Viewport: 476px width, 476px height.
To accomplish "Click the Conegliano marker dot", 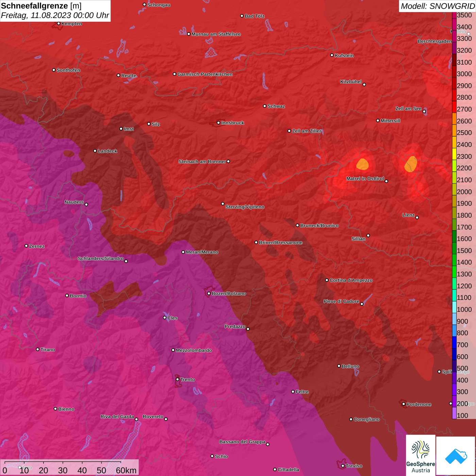I will (351, 419).
